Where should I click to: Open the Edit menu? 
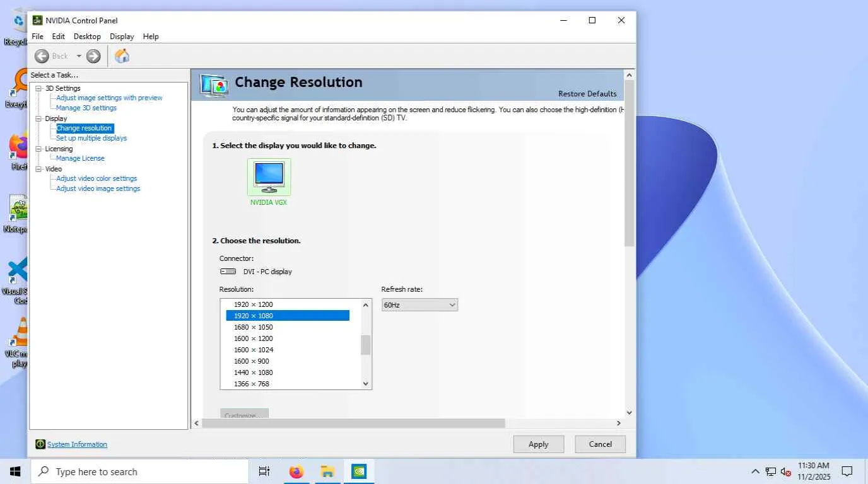point(59,37)
